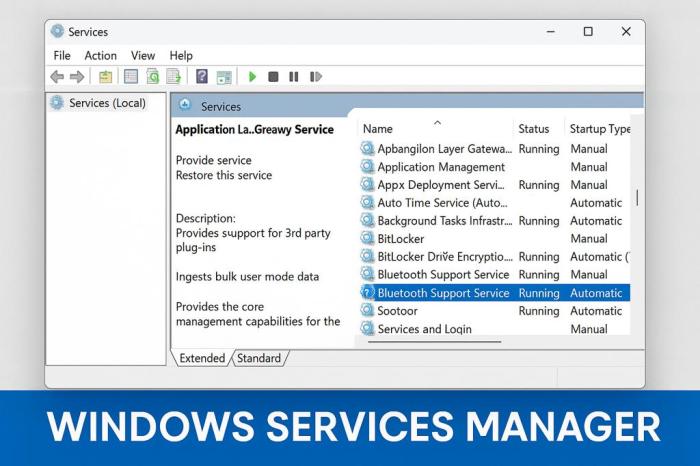
Task: Sort by the Startup Type column header
Action: (x=600, y=129)
